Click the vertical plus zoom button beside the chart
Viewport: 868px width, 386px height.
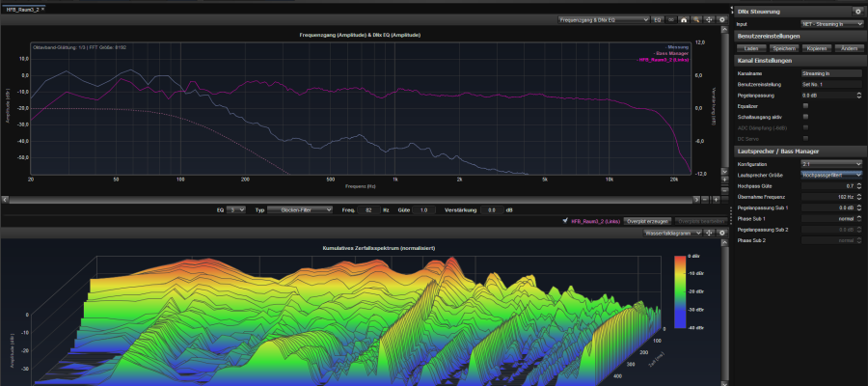(724, 180)
